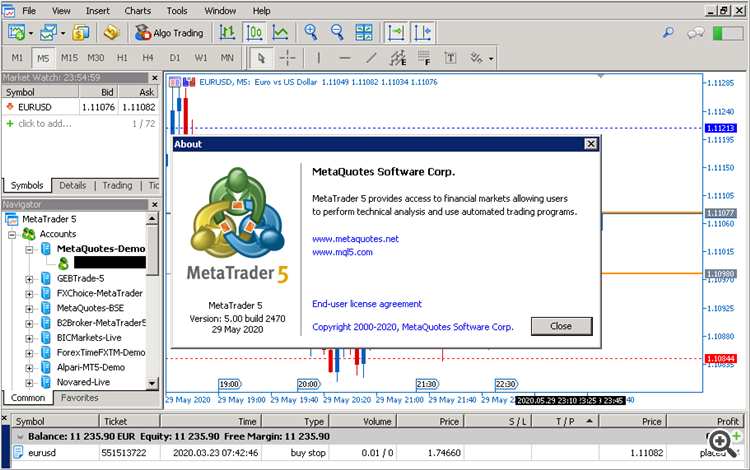This screenshot has height=470, width=750.
Task: Toggle the Algo Trading button
Action: tap(169, 33)
